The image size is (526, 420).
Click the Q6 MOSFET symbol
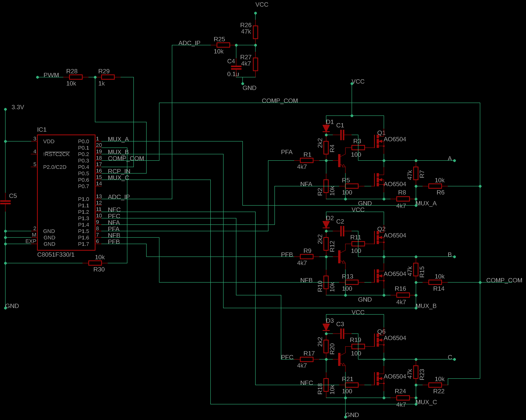pos(378,340)
